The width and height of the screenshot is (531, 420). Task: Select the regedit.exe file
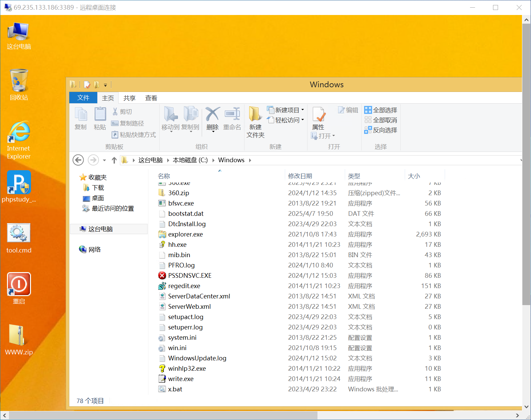pyautogui.click(x=184, y=286)
